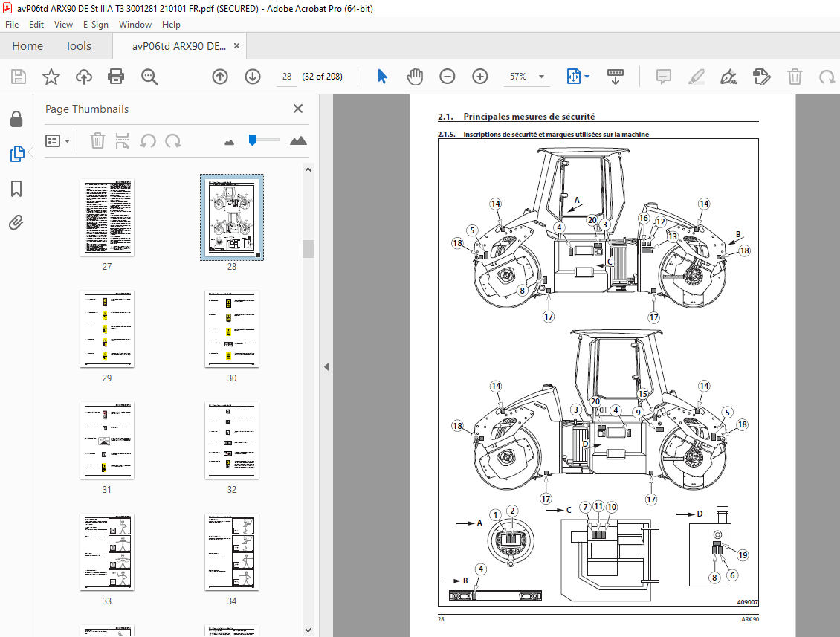Open the Window menu

click(135, 24)
